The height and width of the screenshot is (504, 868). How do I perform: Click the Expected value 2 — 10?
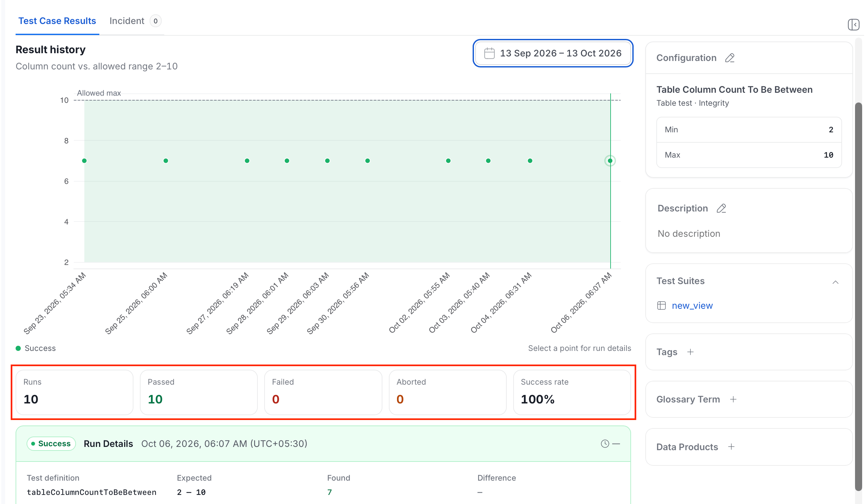coord(191,492)
